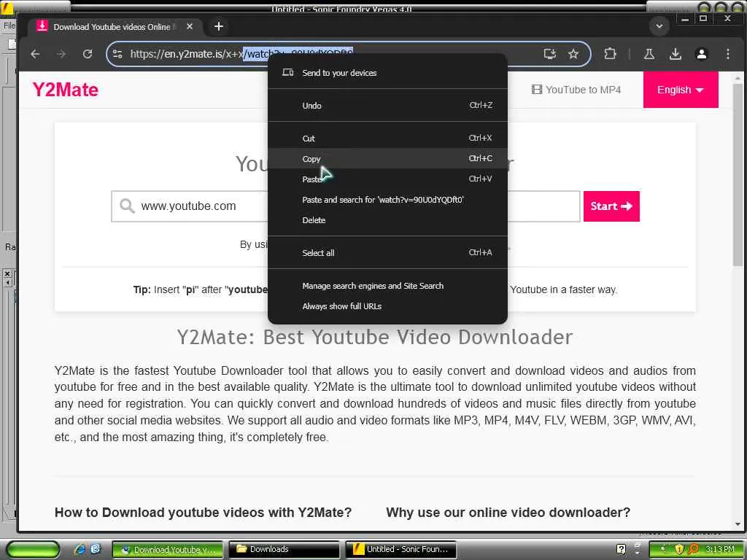Choose Paste and search for watch?v=90U0dYQDft0
This screenshot has height=560, width=747.
click(387, 200)
